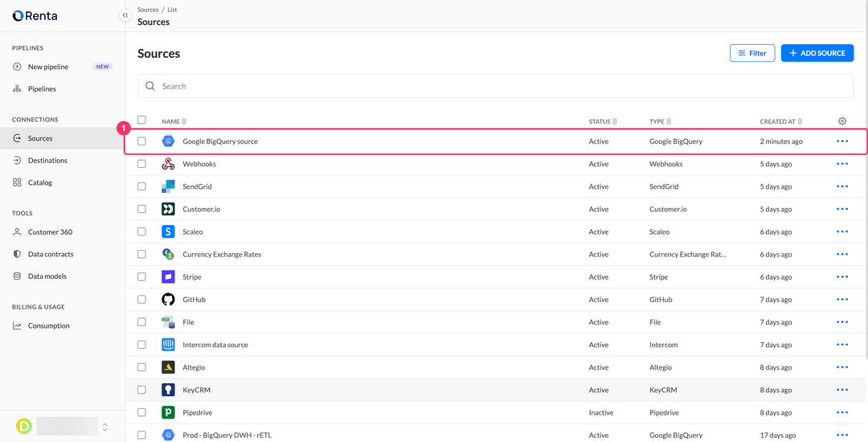Screen dimensions: 868x442
Task: Expand the account switcher chevrons
Action: (105, 427)
